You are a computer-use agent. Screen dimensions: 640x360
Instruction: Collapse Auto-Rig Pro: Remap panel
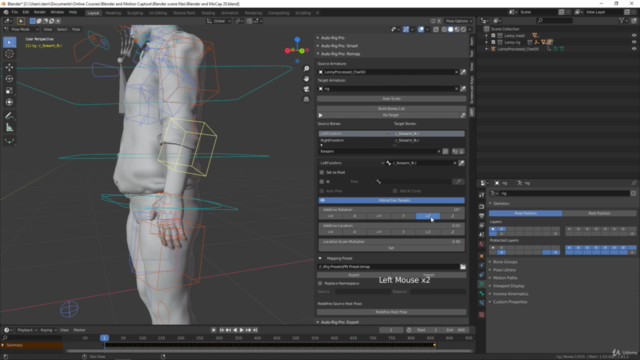coord(340,54)
